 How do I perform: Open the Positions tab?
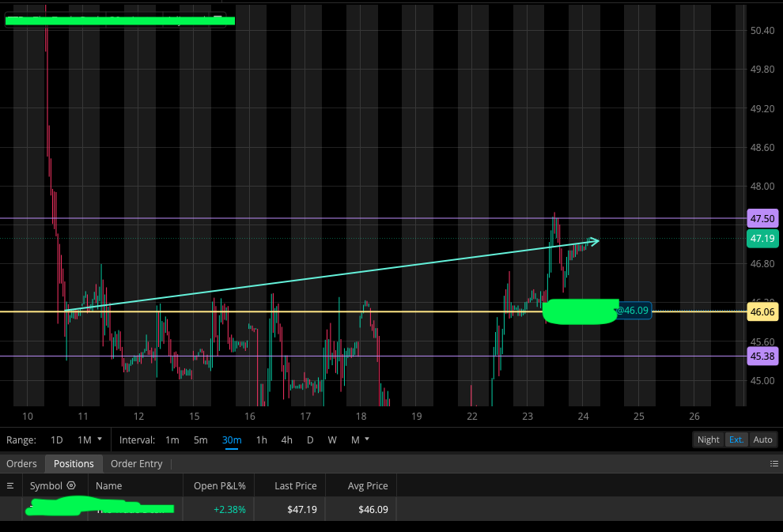[x=74, y=464]
